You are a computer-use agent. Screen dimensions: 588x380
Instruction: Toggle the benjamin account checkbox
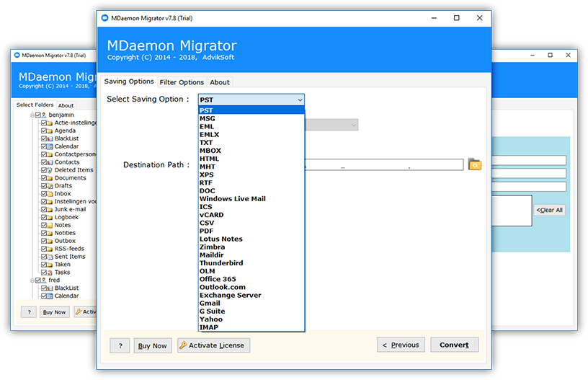pyautogui.click(x=38, y=115)
